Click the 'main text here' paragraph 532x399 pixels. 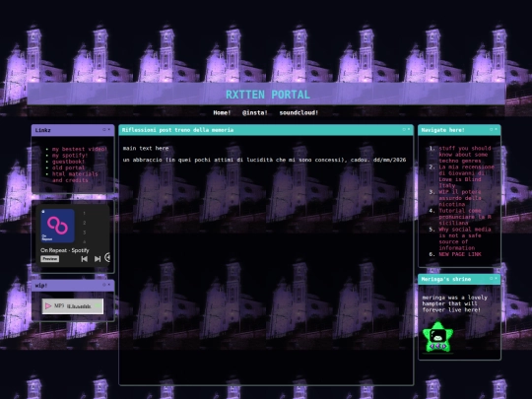coord(146,148)
